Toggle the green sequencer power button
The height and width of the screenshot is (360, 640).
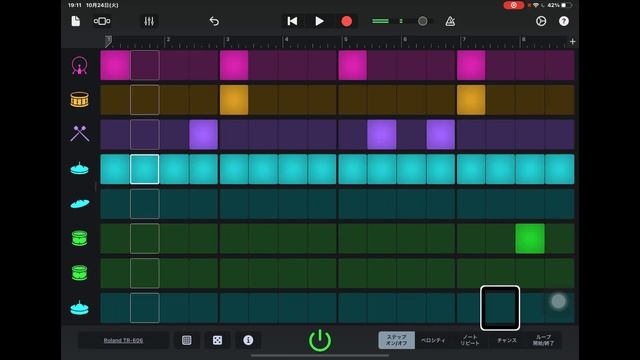click(x=320, y=340)
